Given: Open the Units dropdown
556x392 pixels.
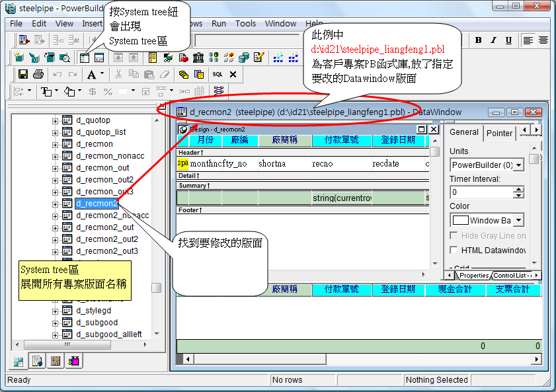Looking at the screenshot, I should (x=519, y=165).
